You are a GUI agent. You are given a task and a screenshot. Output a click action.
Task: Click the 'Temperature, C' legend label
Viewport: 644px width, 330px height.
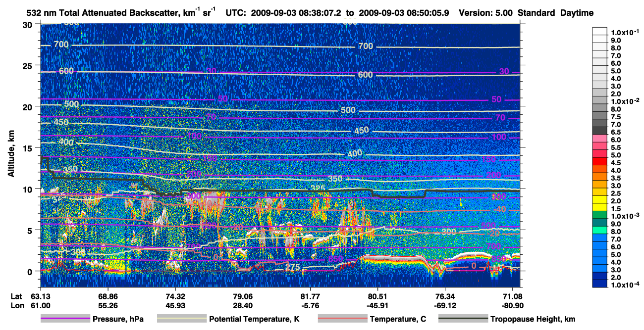click(398, 319)
